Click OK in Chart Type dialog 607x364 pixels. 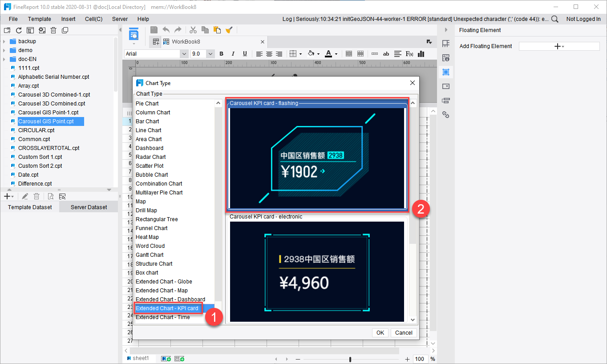tap(380, 333)
